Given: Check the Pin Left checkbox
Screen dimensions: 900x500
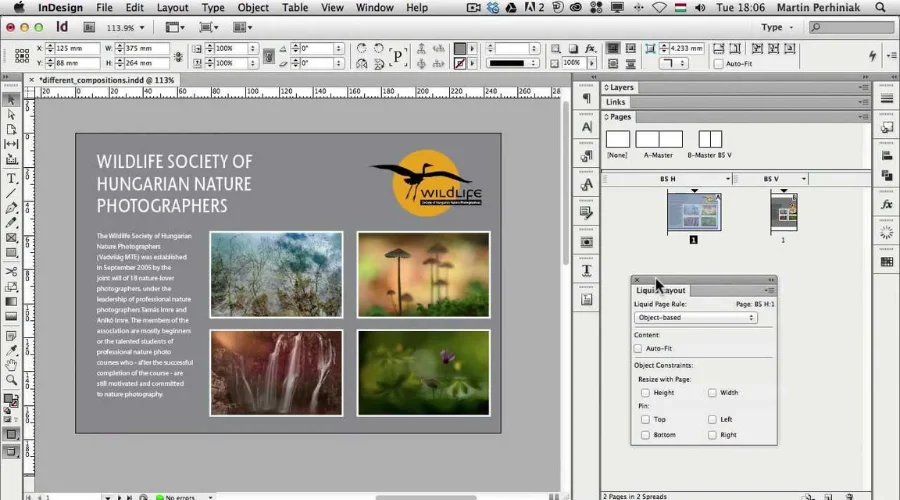Looking at the screenshot, I should coord(712,420).
